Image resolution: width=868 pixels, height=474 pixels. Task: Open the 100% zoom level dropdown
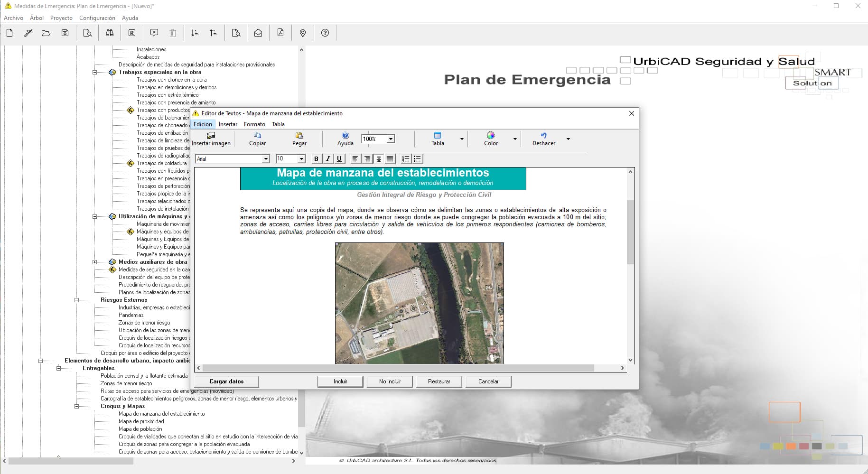coord(391,139)
